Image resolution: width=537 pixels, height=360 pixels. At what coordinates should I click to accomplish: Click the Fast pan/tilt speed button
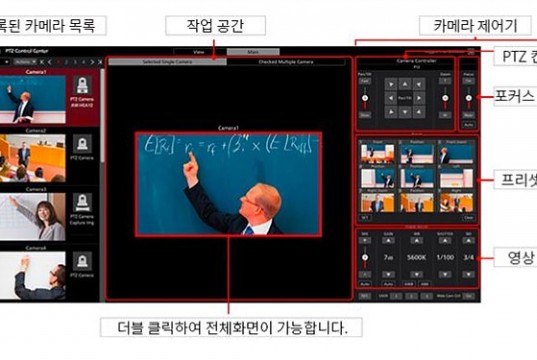tap(365, 81)
